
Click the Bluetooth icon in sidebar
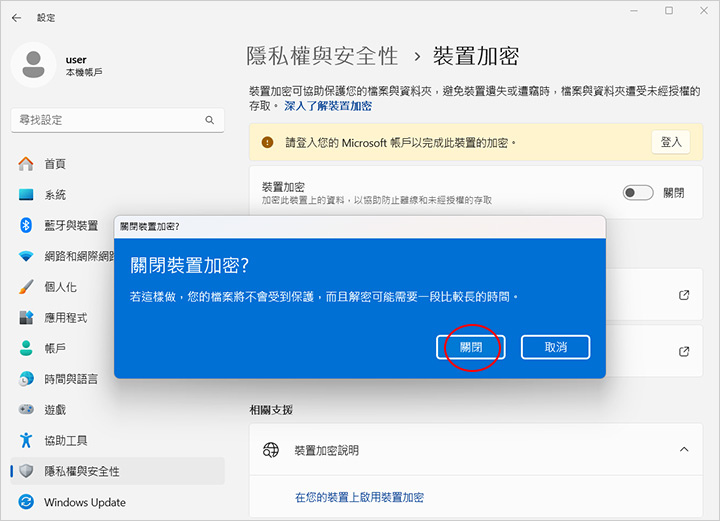(26, 225)
